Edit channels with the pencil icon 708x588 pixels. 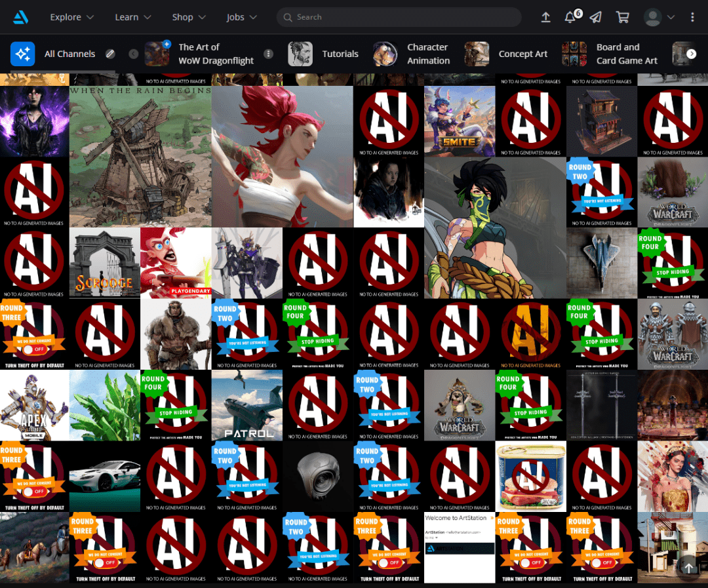(x=110, y=54)
